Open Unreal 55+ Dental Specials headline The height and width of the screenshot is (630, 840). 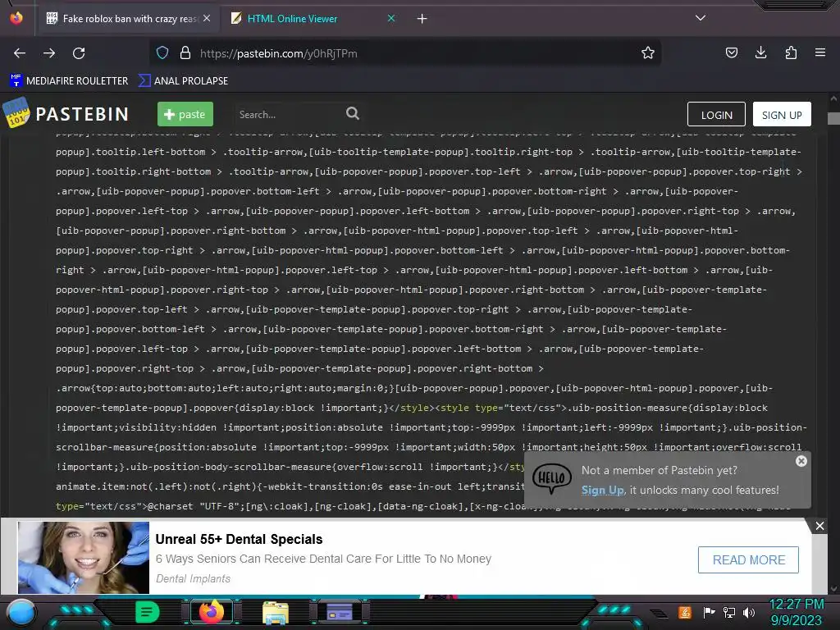[x=239, y=539]
